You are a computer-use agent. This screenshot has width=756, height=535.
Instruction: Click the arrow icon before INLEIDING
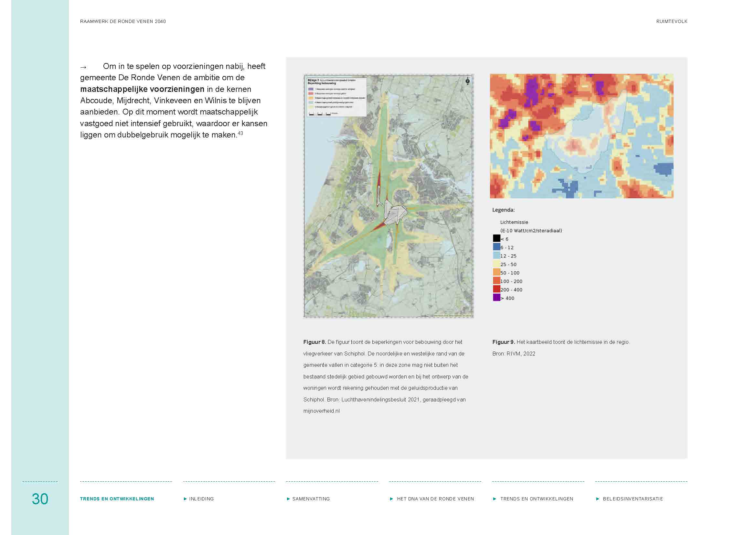[186, 499]
